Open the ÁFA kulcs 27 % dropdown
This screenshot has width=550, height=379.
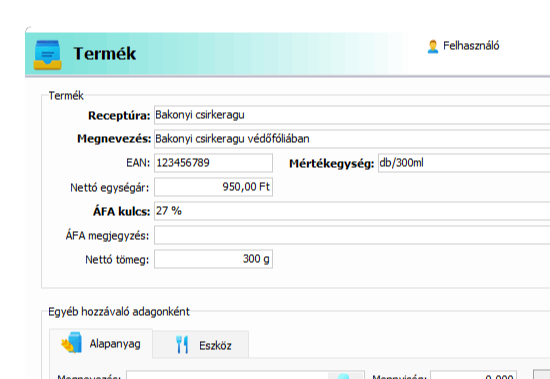tap(352, 211)
